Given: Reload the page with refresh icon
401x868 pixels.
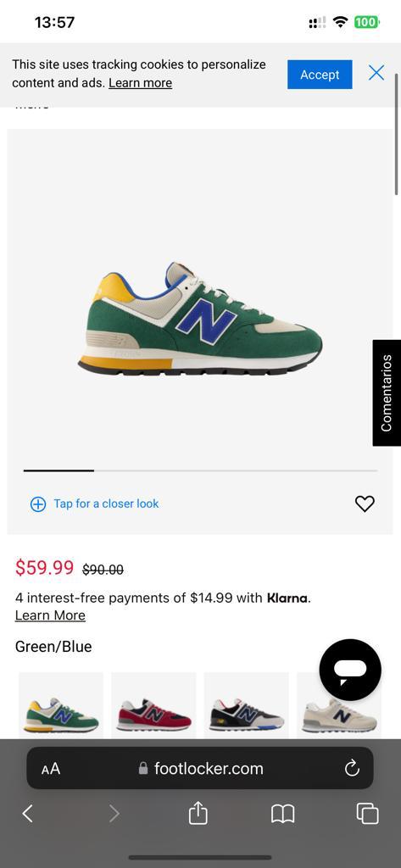Looking at the screenshot, I should click(352, 768).
